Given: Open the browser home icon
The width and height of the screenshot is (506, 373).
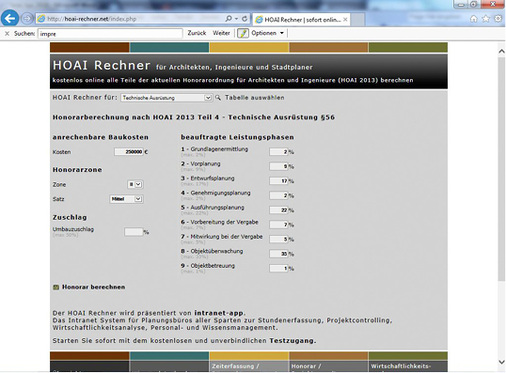Looking at the screenshot, I should pos(474,19).
